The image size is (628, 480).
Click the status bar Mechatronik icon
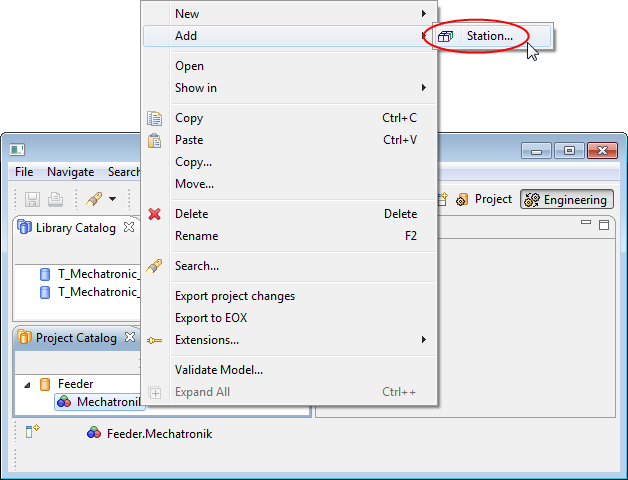[94, 433]
